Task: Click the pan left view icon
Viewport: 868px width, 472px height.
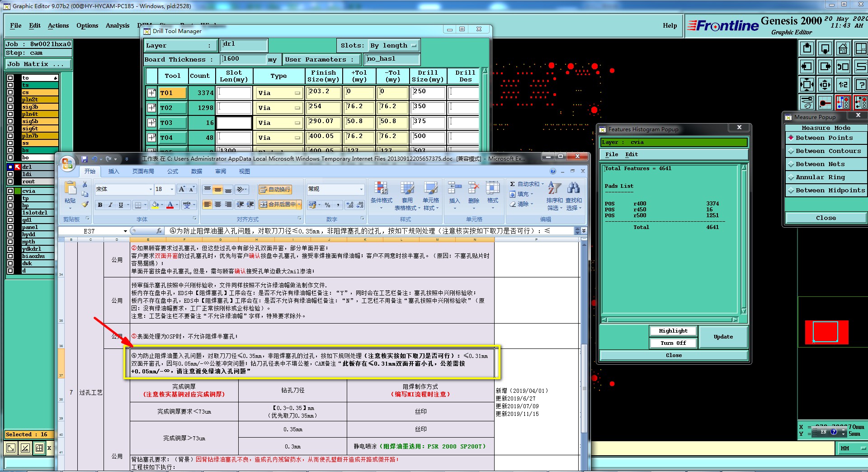Action: (x=807, y=67)
